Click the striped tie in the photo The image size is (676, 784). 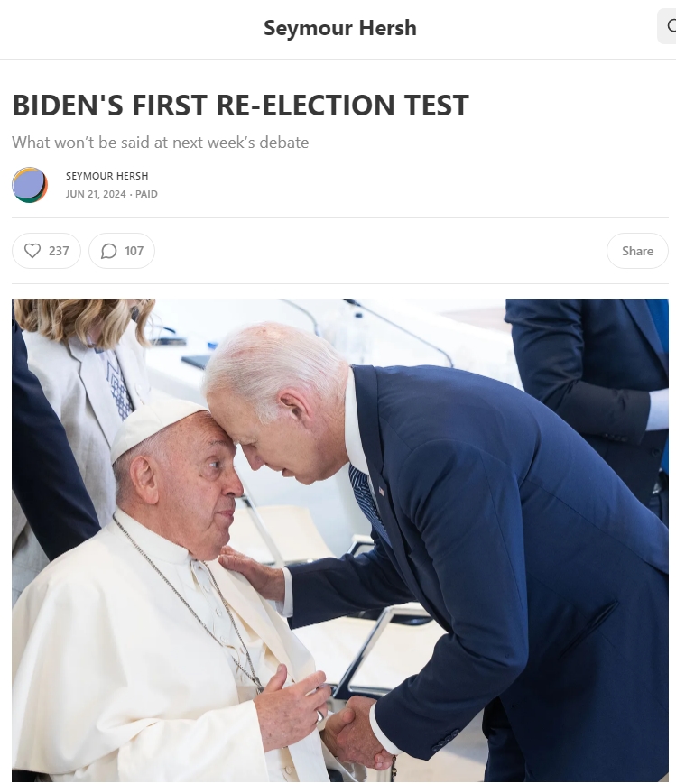(368, 500)
